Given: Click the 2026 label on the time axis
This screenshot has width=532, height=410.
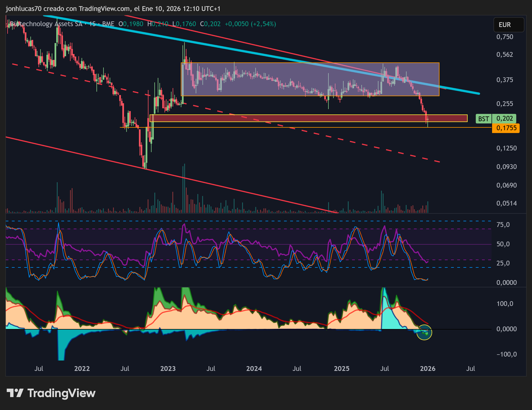Looking at the screenshot, I should pyautogui.click(x=427, y=369).
